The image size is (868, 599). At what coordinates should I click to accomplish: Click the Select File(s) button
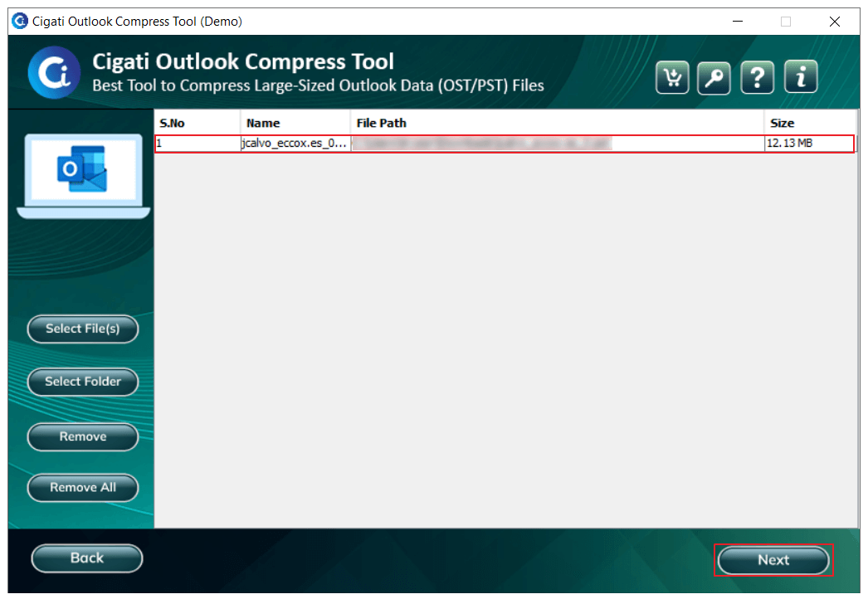click(82, 329)
